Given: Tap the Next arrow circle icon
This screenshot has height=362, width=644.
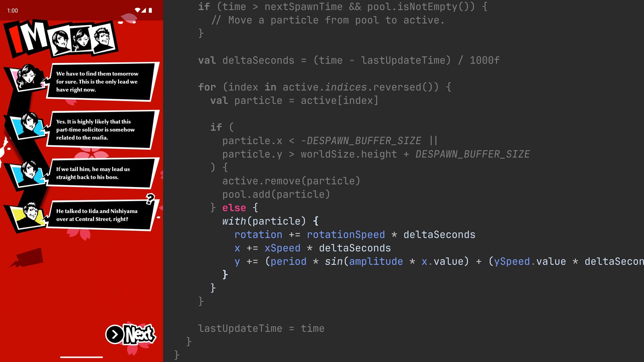Looking at the screenshot, I should coord(115,335).
